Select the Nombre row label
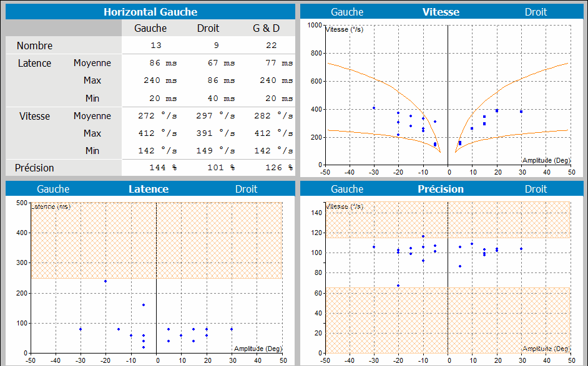Image resolution: width=588 pixels, height=366 pixels. [35, 46]
